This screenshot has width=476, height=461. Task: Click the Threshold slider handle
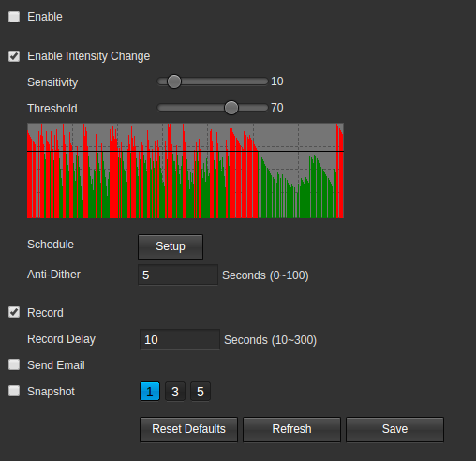coord(231,108)
